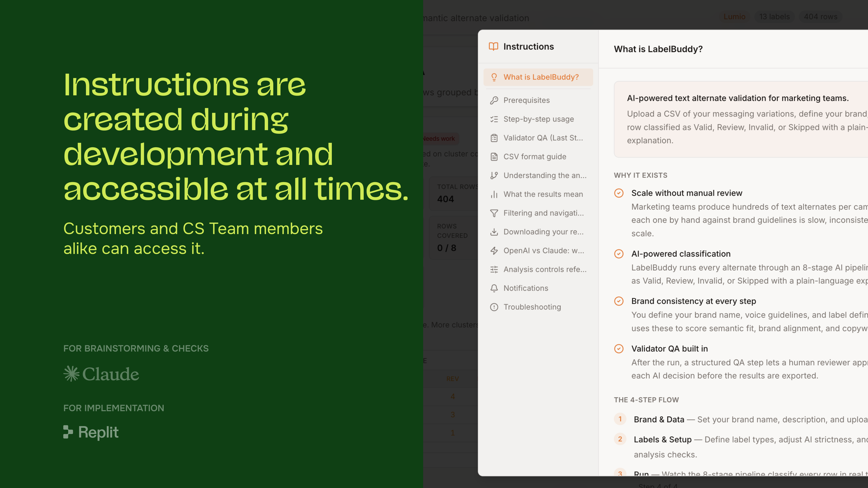Click the 404 rows pill in the background header
The height and width of the screenshot is (488, 868).
click(x=821, y=16)
